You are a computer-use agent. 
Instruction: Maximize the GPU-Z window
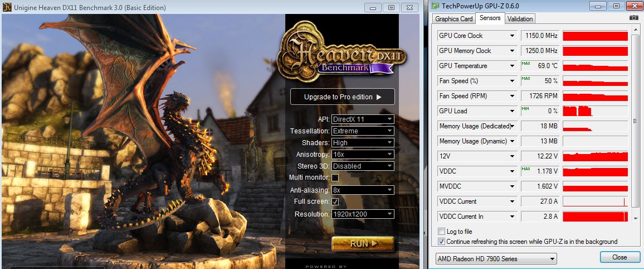coord(616,6)
